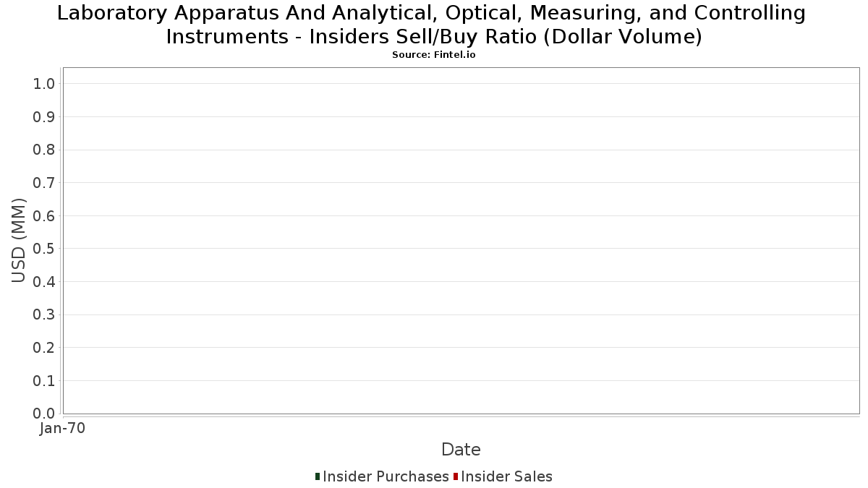Screen dimensions: 868x488
Task: Click the Date axis title
Action: click(461, 450)
